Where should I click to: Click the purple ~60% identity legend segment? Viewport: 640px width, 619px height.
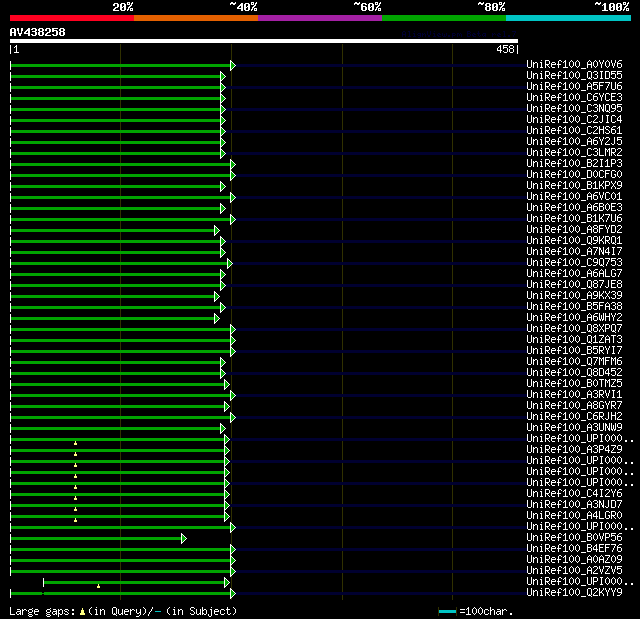320,18
